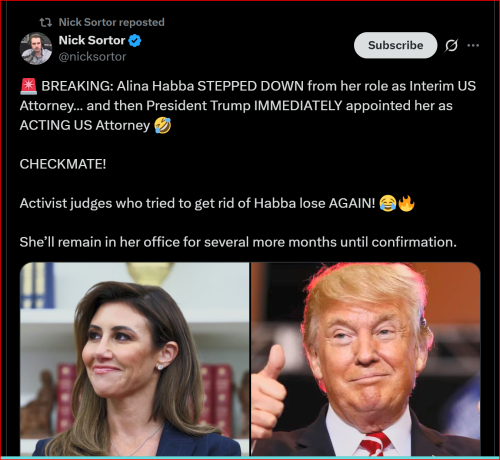The height and width of the screenshot is (460, 500).
Task: Click the "ACTING US Attorney" text line
Action: click(85, 126)
